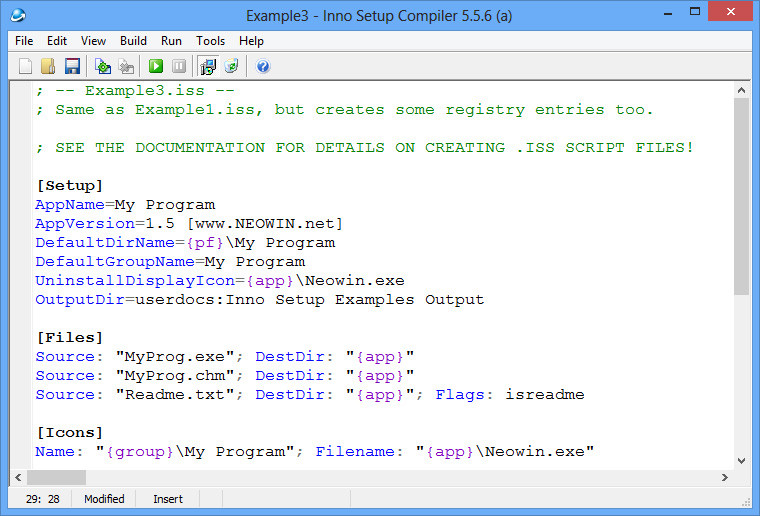
Task: Open Help with the blue question icon
Action: pyautogui.click(x=263, y=66)
